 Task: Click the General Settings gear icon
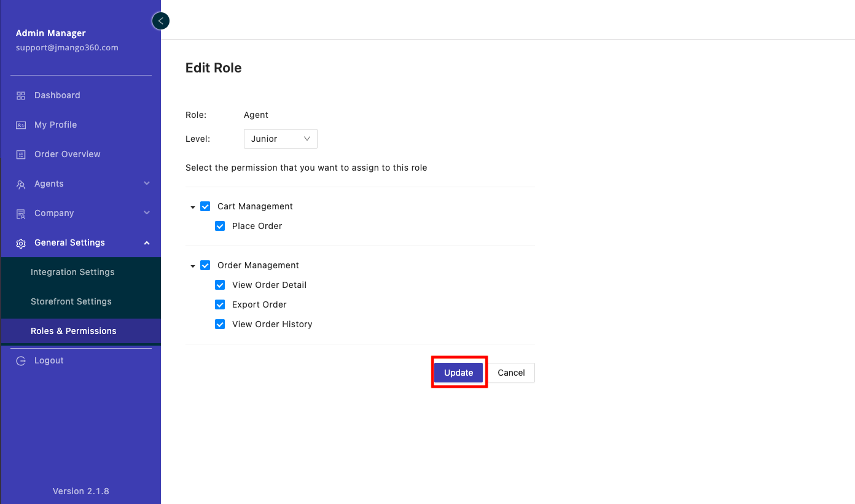pos(21,243)
